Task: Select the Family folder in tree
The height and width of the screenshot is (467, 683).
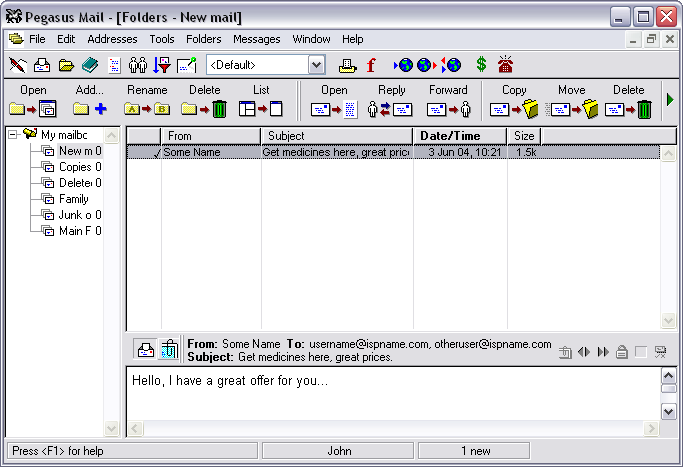Action: pos(73,199)
